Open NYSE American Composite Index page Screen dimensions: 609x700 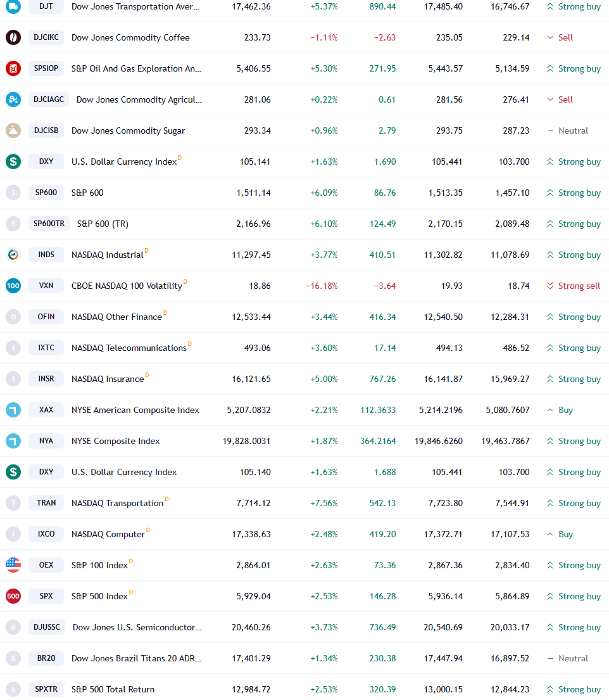(x=135, y=410)
